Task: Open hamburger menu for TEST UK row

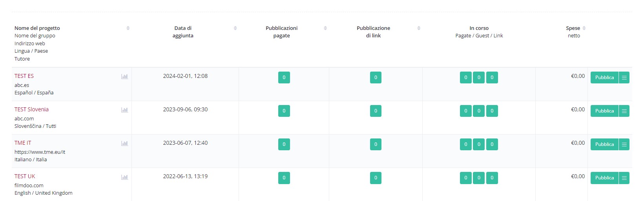Action: point(624,178)
